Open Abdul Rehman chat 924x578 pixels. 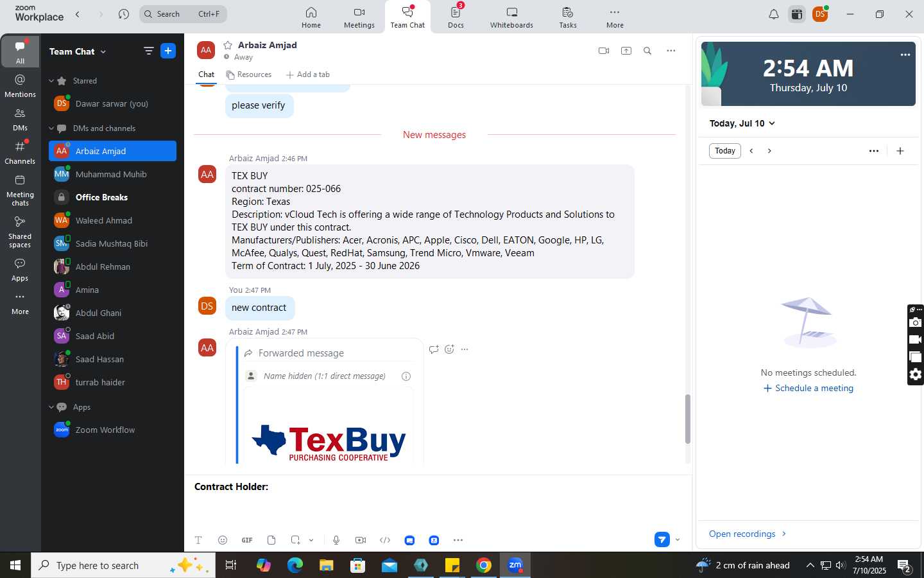pos(112,267)
